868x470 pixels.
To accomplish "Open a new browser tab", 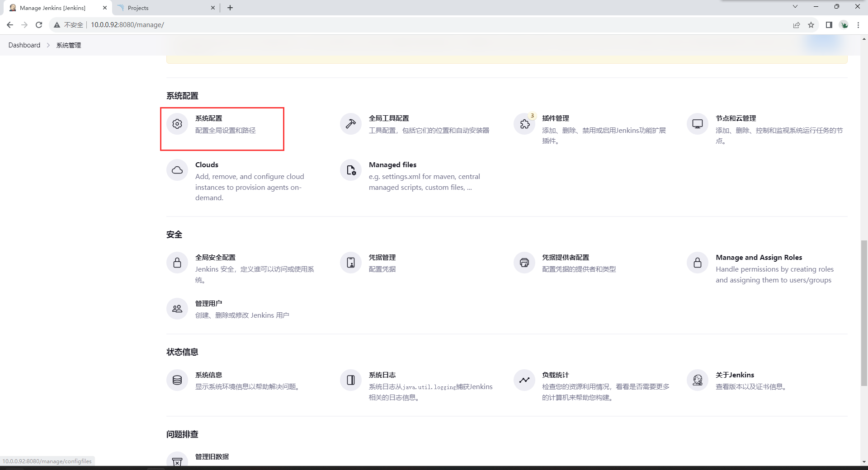I will click(x=230, y=8).
